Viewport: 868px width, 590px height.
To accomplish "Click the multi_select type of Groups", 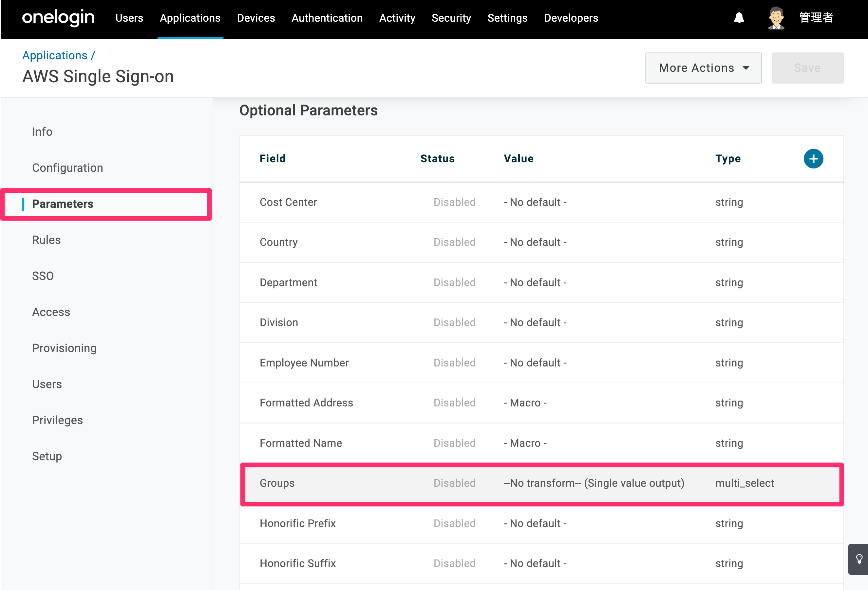I will click(745, 483).
